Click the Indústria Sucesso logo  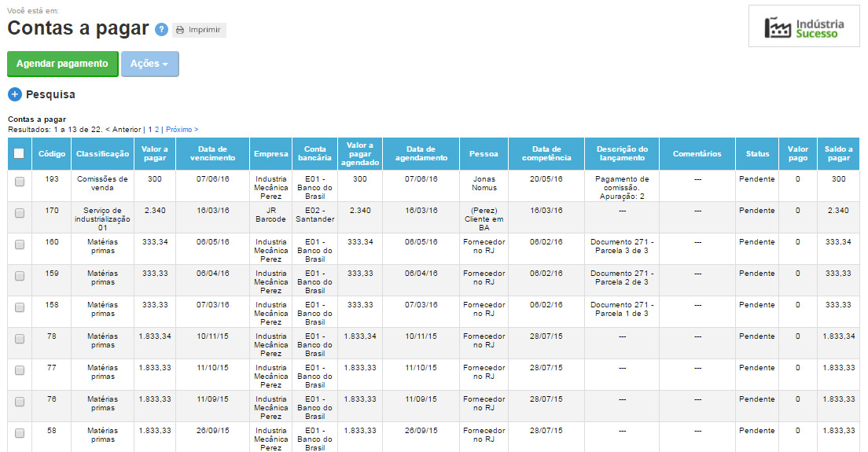tap(804, 28)
